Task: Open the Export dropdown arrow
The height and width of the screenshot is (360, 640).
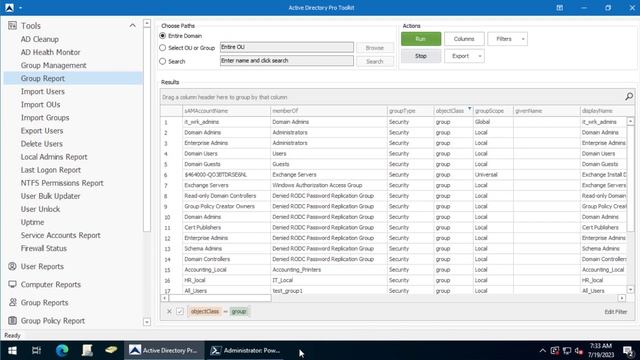Action: pos(480,56)
